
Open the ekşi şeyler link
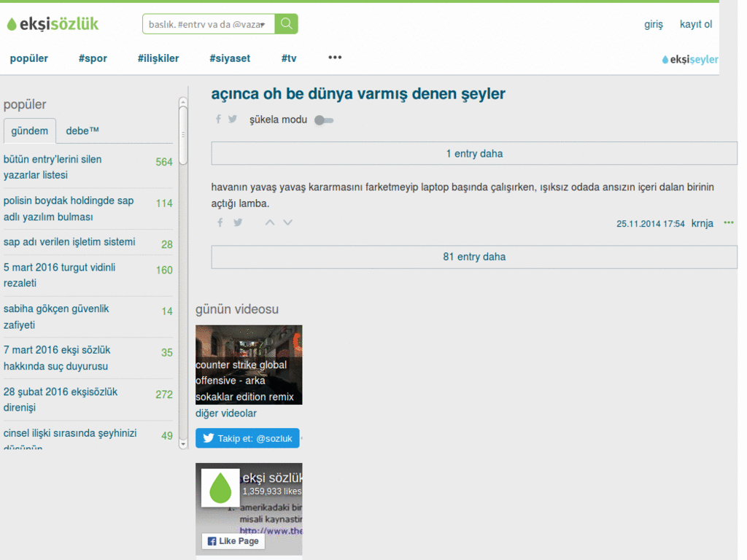(690, 60)
